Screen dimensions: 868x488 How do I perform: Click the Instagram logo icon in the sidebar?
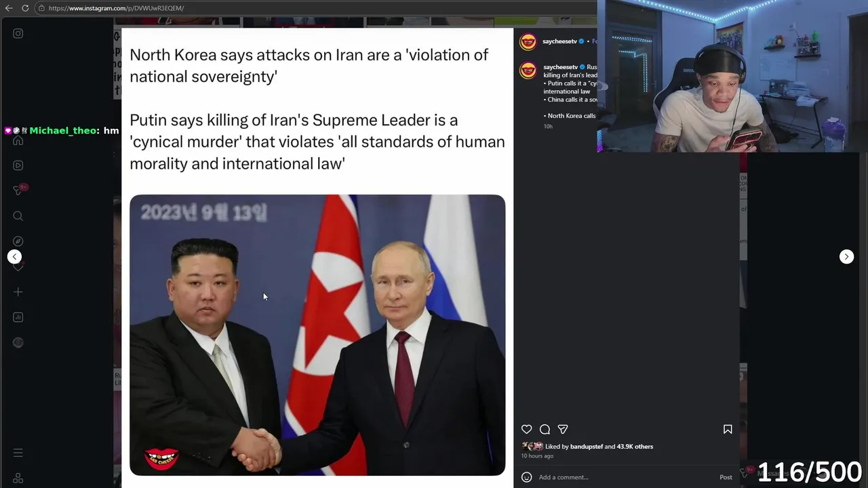click(x=18, y=33)
